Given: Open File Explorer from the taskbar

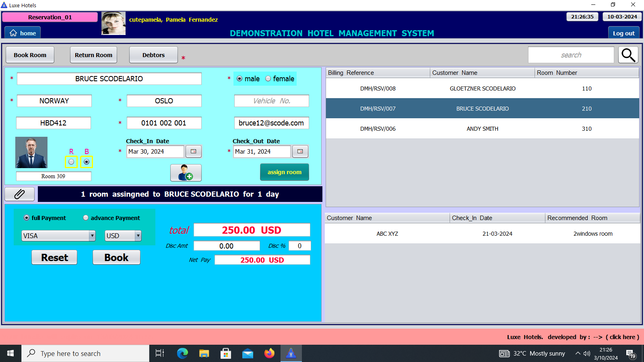Looking at the screenshot, I should coord(204,354).
